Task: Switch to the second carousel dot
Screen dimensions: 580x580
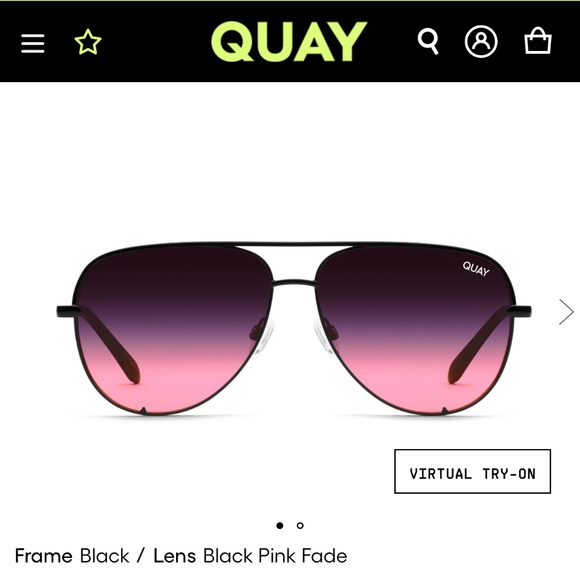Action: pyautogui.click(x=300, y=525)
